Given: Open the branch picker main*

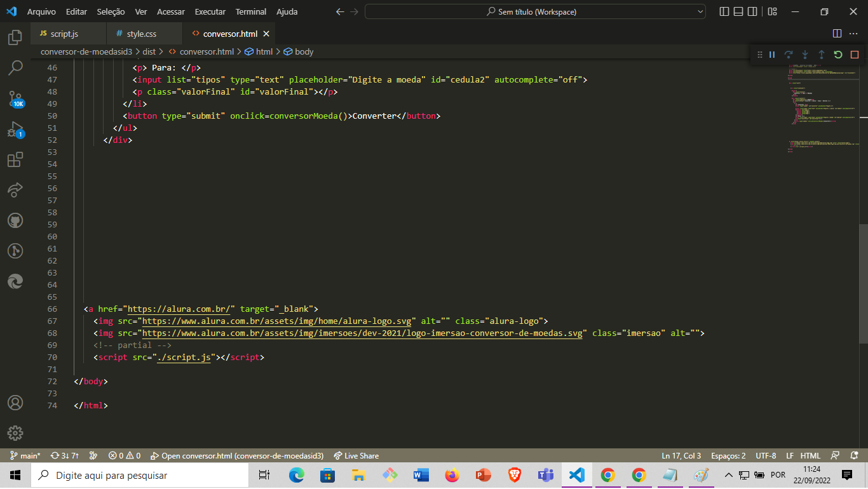Looking at the screenshot, I should click(25, 455).
